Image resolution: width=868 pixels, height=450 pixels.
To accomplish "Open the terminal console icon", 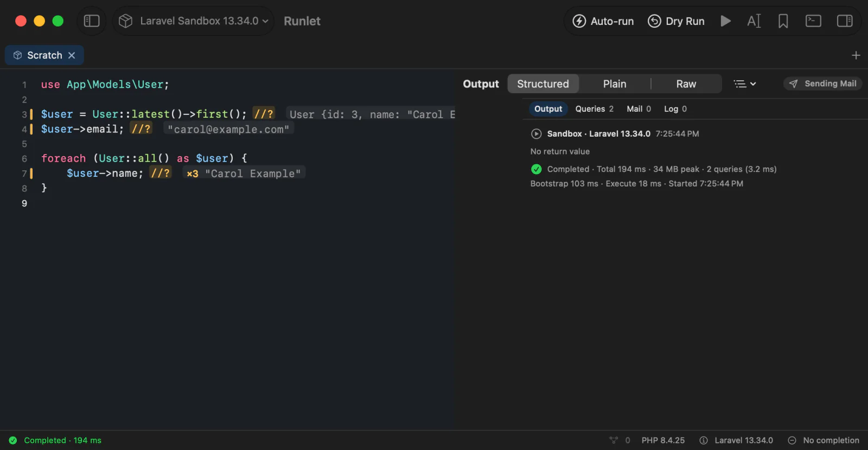I will [813, 21].
